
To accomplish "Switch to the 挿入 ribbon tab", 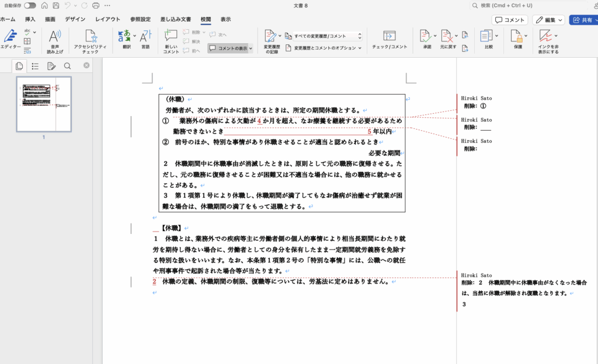I will (30, 19).
